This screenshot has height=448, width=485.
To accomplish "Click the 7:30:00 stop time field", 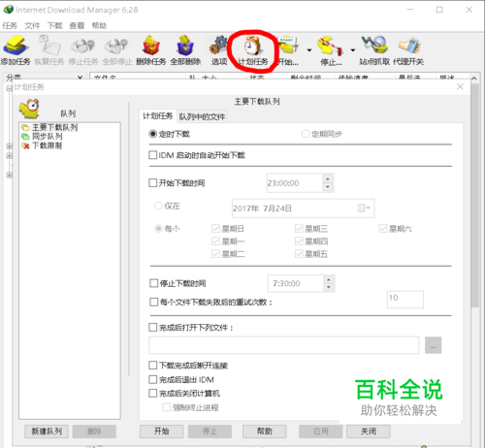I will (296, 283).
